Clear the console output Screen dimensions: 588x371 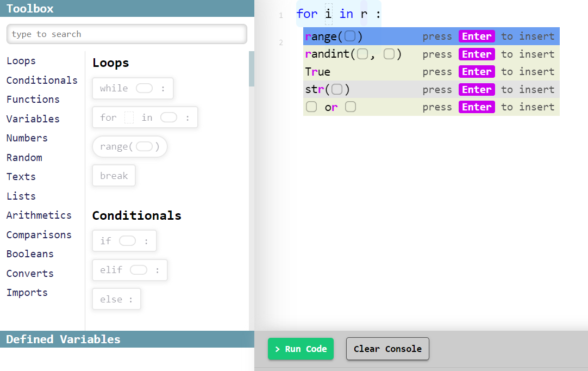click(x=387, y=349)
